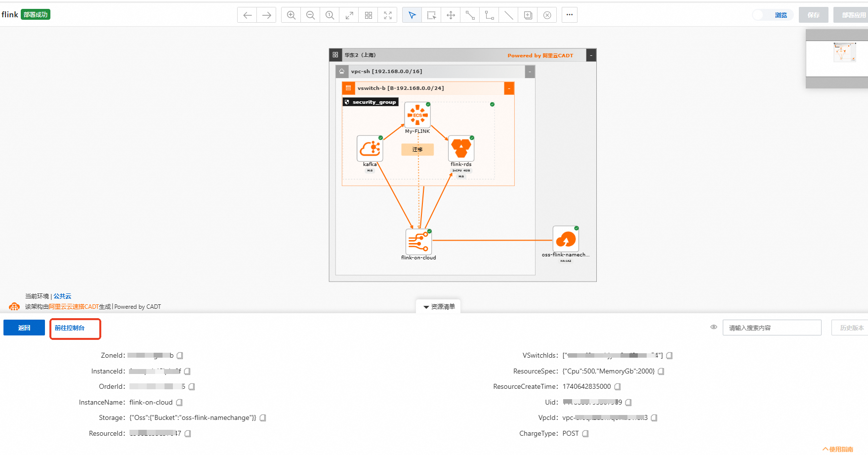
Task: Click the 保存 save button
Action: coord(813,15)
